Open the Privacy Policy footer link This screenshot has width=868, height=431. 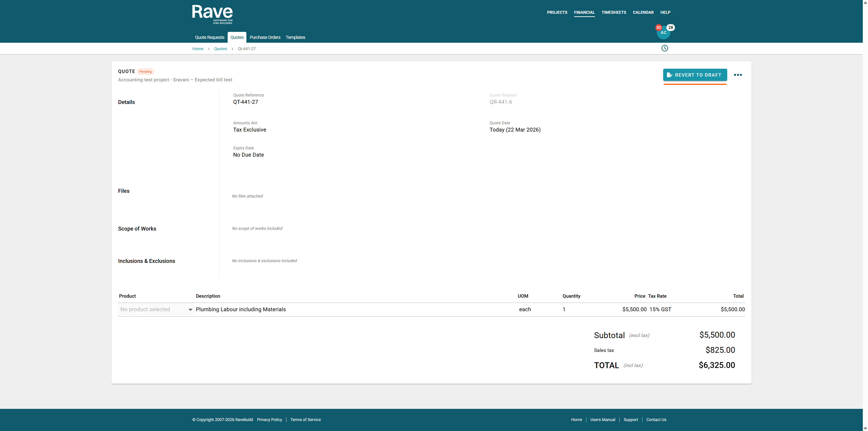269,419
